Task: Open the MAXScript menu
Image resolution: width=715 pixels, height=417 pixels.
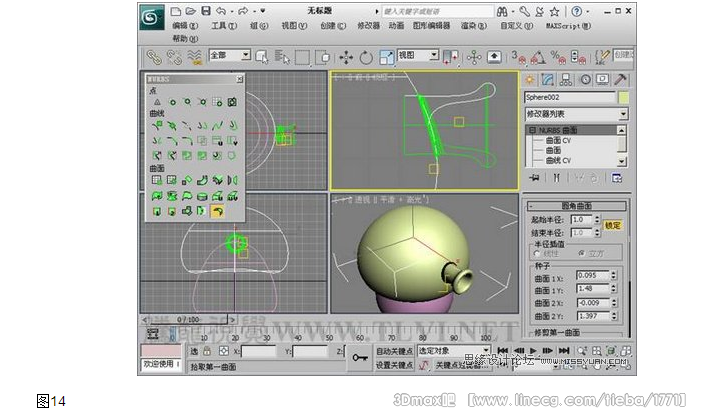Action: (x=569, y=26)
